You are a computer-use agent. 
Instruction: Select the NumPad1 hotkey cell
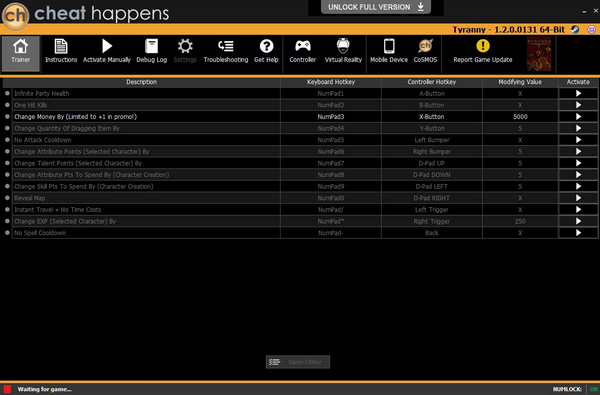coord(331,93)
